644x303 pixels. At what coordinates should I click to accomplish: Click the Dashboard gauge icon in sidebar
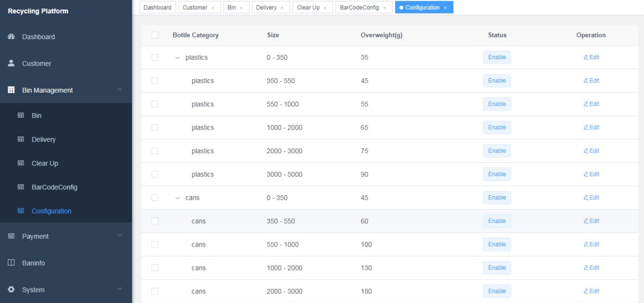coord(12,37)
